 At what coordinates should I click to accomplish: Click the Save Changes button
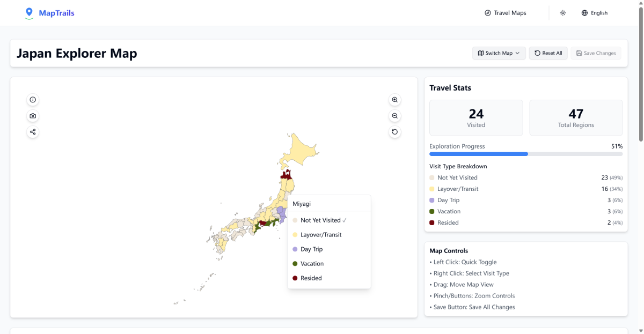596,53
